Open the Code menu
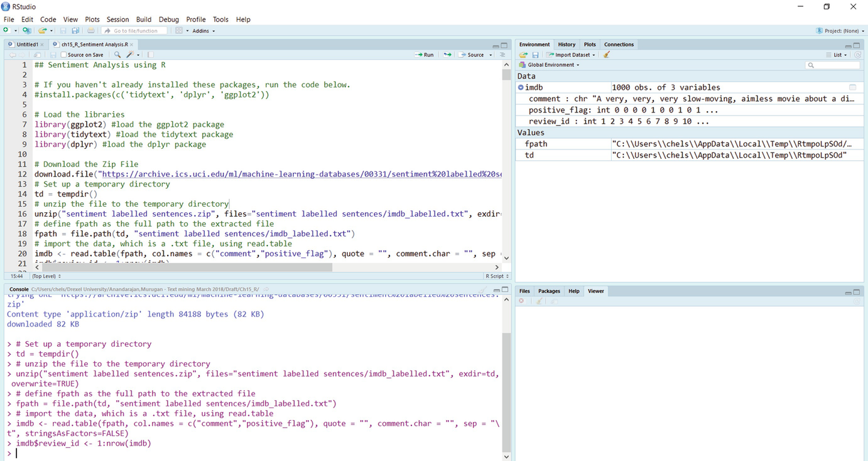The image size is (868, 461). pyautogui.click(x=48, y=19)
